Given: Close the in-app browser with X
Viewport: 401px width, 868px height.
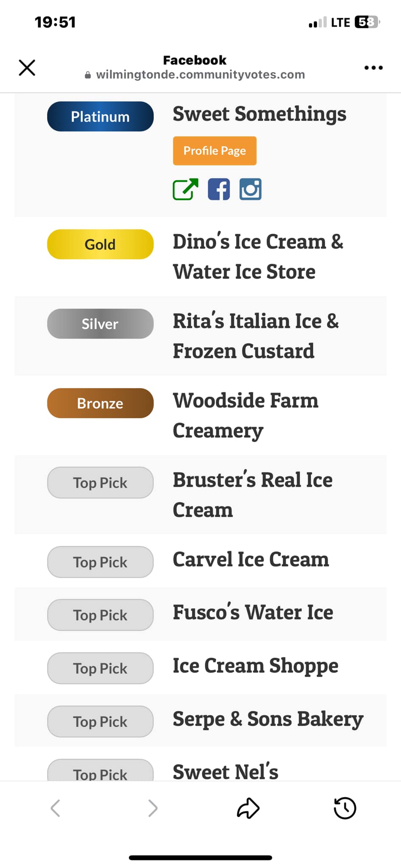Looking at the screenshot, I should coord(27,67).
